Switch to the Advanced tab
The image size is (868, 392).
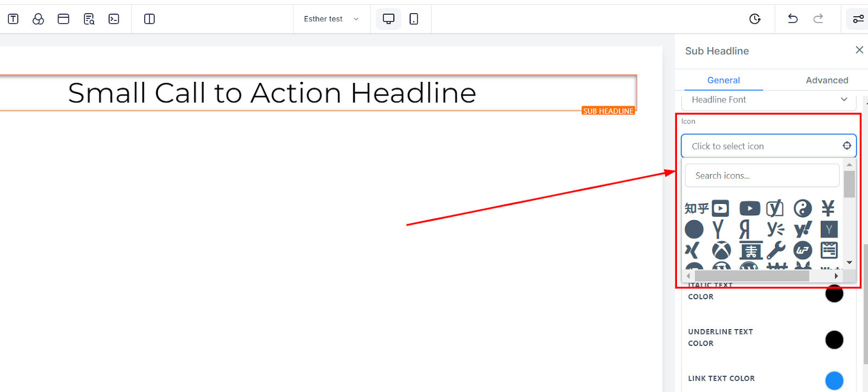[827, 80]
